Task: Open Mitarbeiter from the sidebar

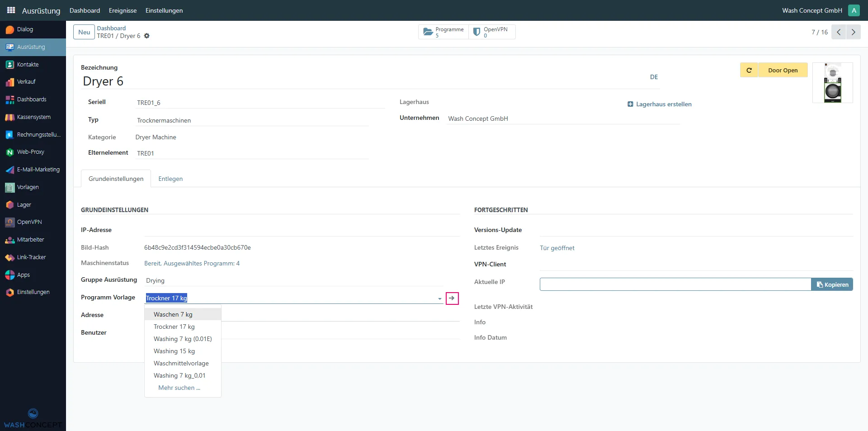Action: pos(30,239)
